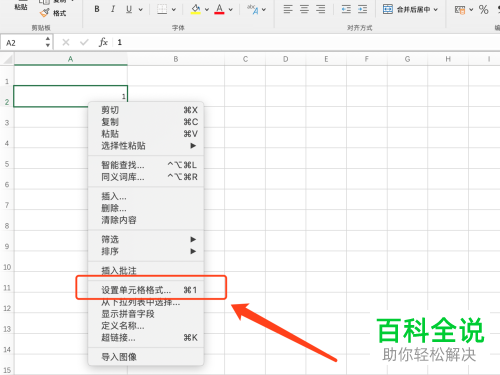Open underline style dropdown arrow
The image size is (500, 375).
(141, 10)
